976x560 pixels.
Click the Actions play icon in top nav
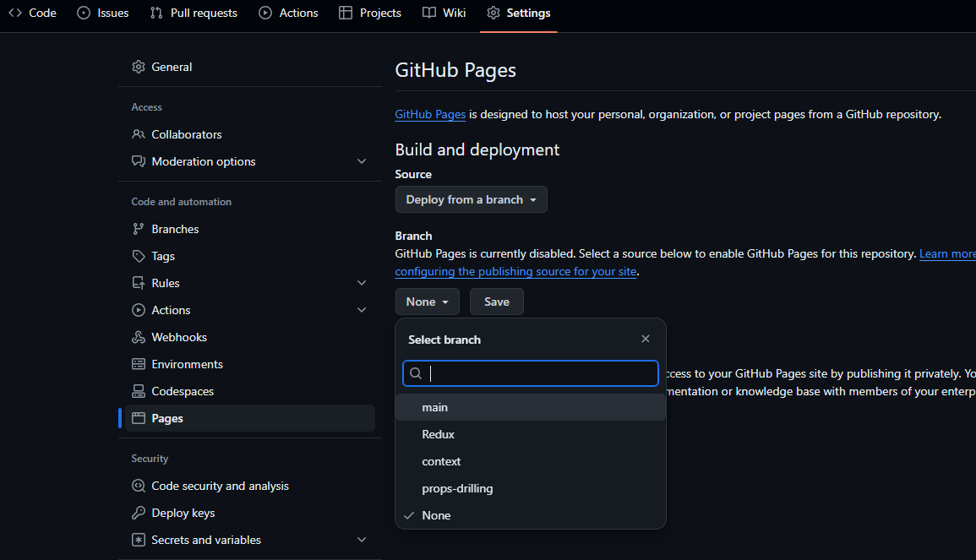coord(265,13)
